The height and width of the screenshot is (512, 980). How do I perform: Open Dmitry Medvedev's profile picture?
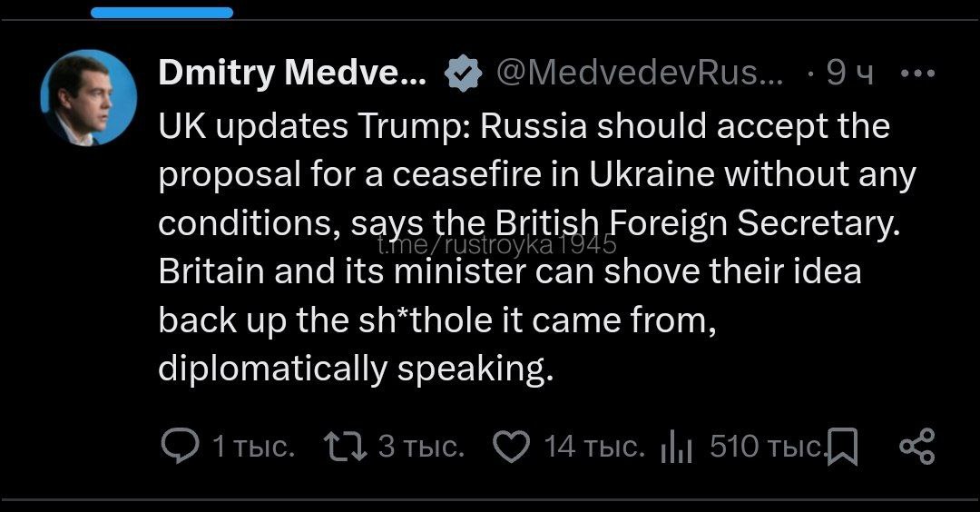click(89, 97)
